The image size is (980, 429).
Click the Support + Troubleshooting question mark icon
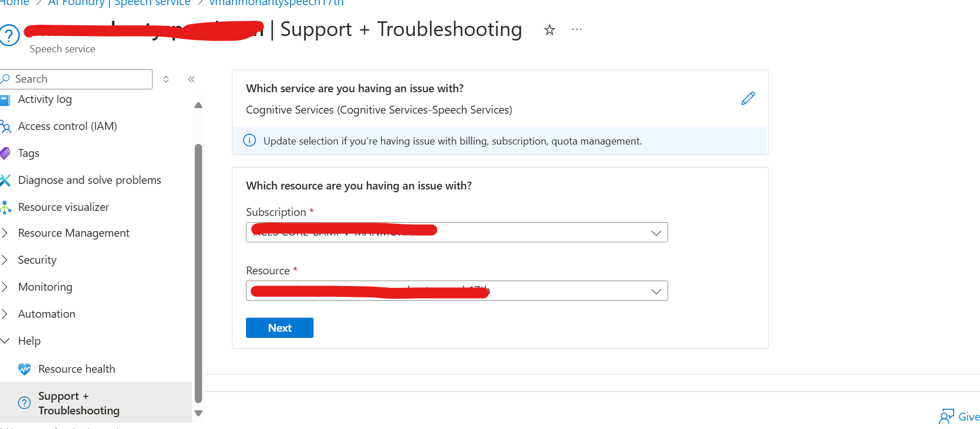pos(24,403)
